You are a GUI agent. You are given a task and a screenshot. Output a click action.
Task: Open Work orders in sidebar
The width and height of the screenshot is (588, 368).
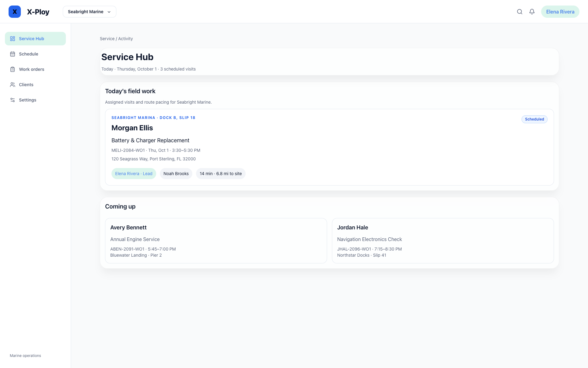coord(35,69)
